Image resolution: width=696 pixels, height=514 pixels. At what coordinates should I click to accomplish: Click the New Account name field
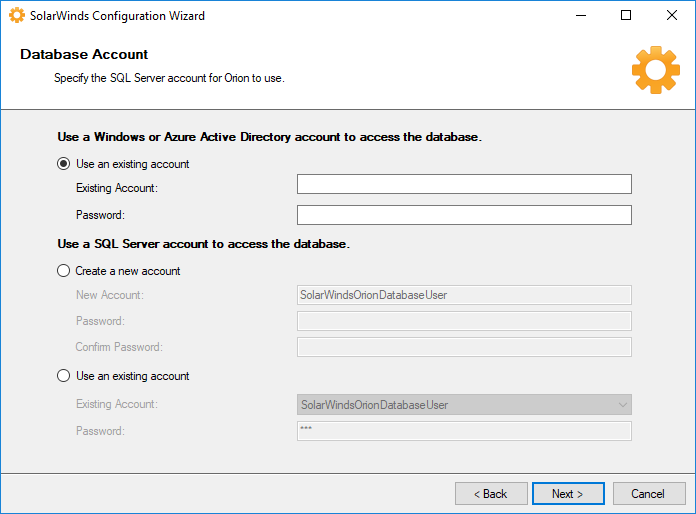point(464,295)
